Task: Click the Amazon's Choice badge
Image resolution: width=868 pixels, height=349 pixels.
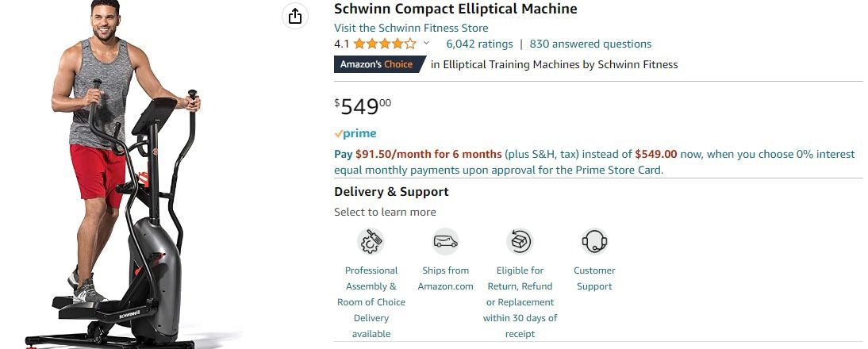Action: pyautogui.click(x=378, y=64)
